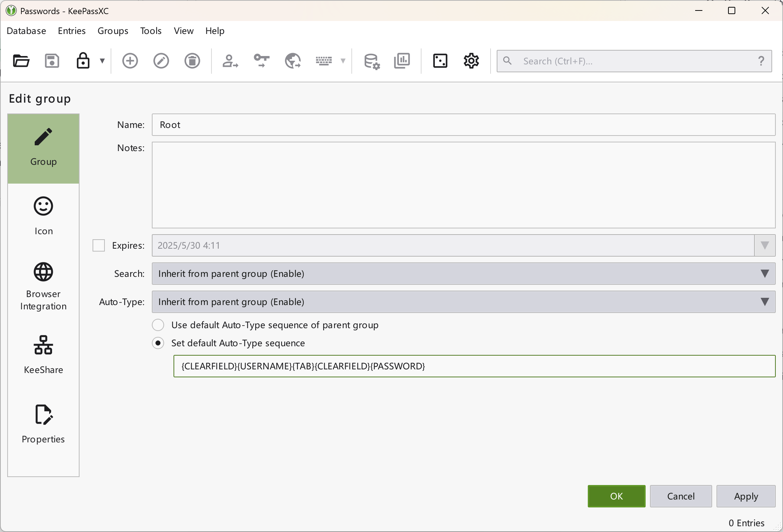This screenshot has height=532, width=783.
Task: Enable the Expires checkbox
Action: (99, 245)
